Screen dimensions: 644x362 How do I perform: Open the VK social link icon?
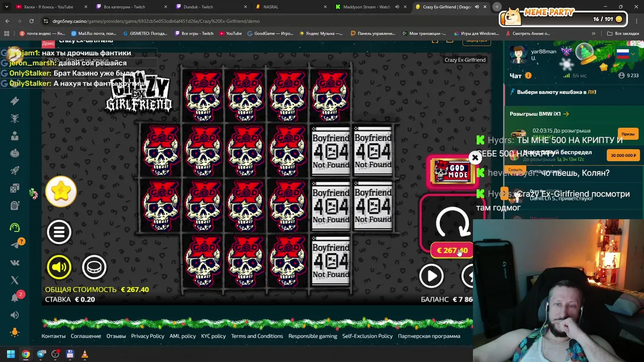pyautogui.click(x=15, y=262)
